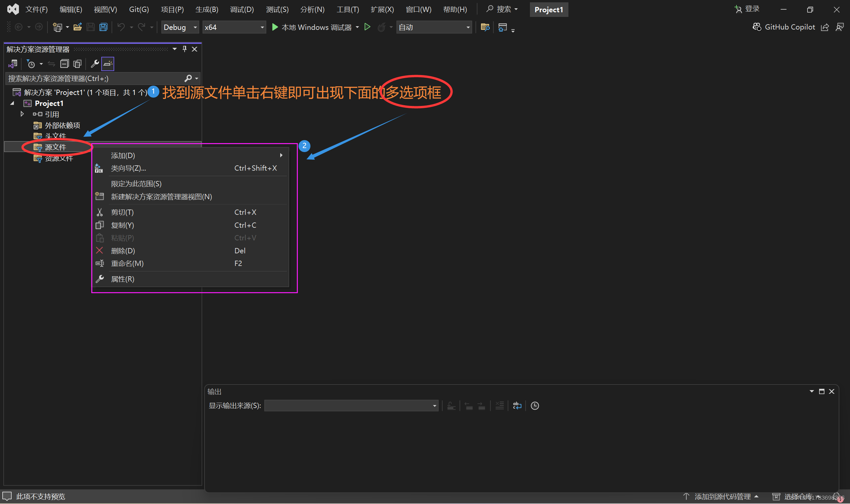Screen dimensions: 850x504
Task: Open the debugger target dropdown arrow
Action: [357, 27]
